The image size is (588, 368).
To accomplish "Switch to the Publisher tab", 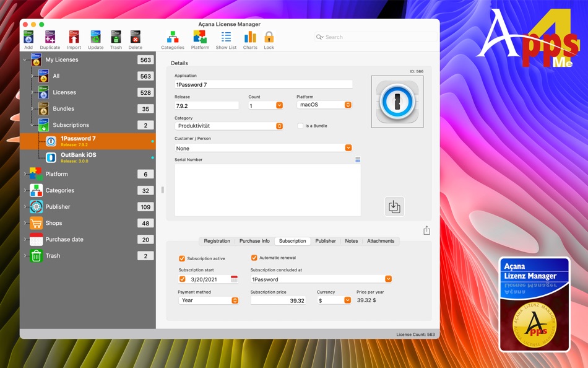I will point(326,241).
